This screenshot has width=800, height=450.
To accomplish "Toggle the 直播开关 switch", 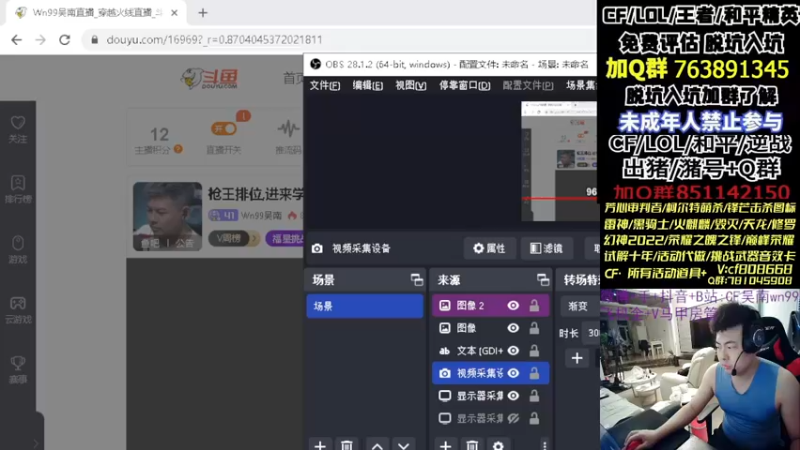I will click(224, 129).
